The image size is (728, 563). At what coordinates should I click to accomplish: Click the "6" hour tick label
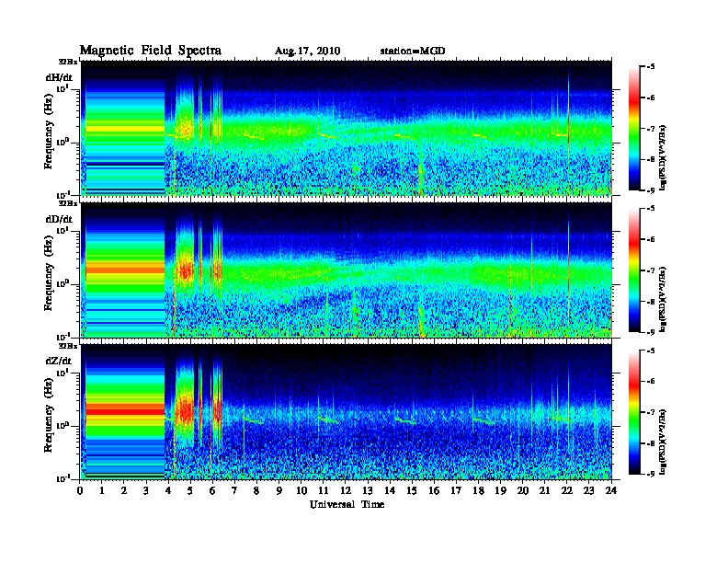point(212,491)
